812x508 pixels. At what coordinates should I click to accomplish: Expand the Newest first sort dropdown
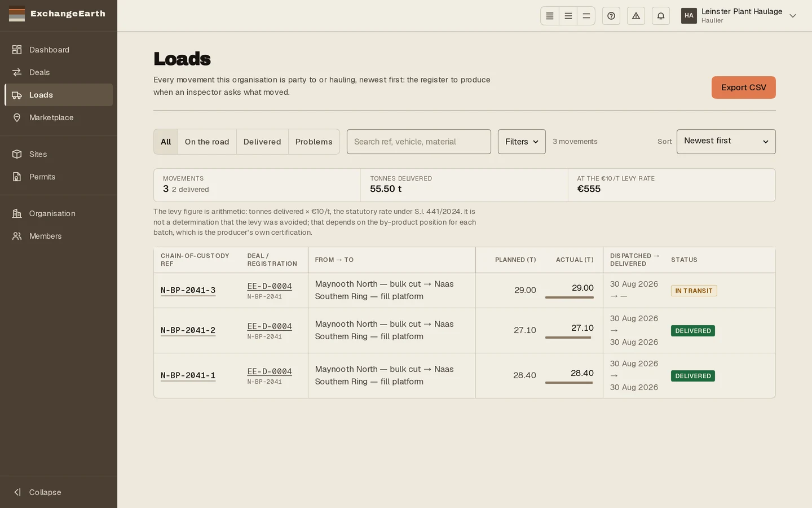point(726,142)
